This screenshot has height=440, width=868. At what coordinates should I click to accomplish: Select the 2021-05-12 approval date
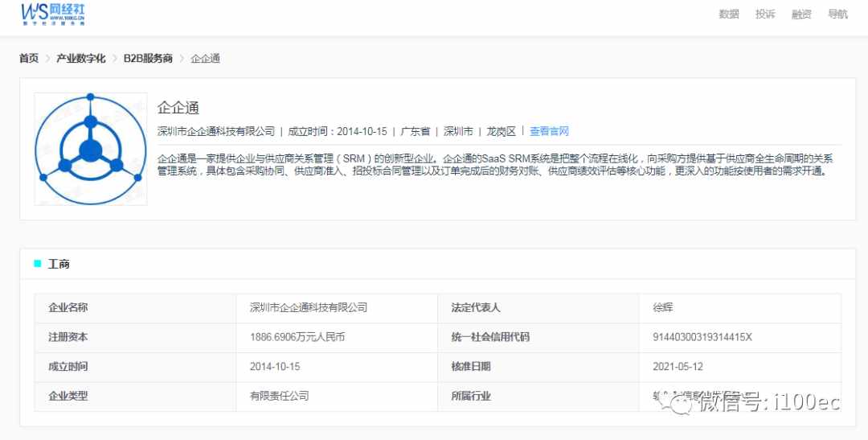(678, 367)
